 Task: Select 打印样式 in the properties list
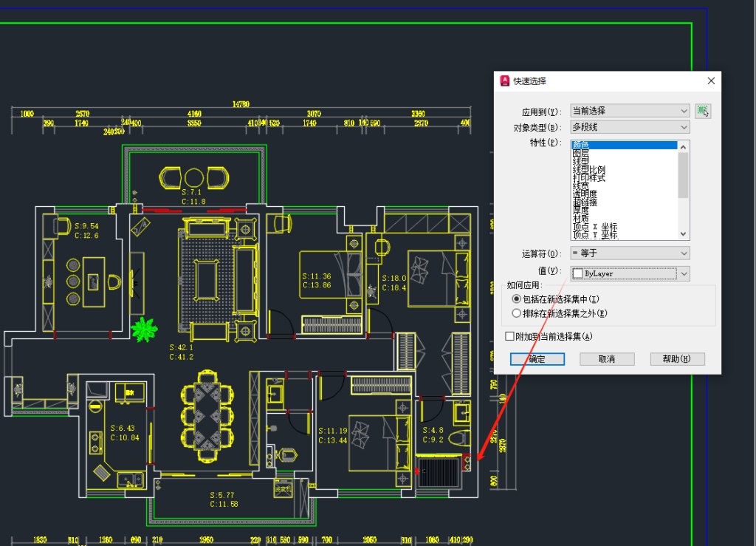point(588,177)
